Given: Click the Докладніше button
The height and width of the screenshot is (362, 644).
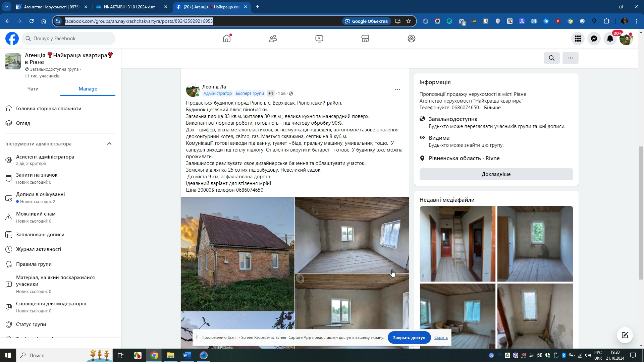Looking at the screenshot, I should pos(496,174).
